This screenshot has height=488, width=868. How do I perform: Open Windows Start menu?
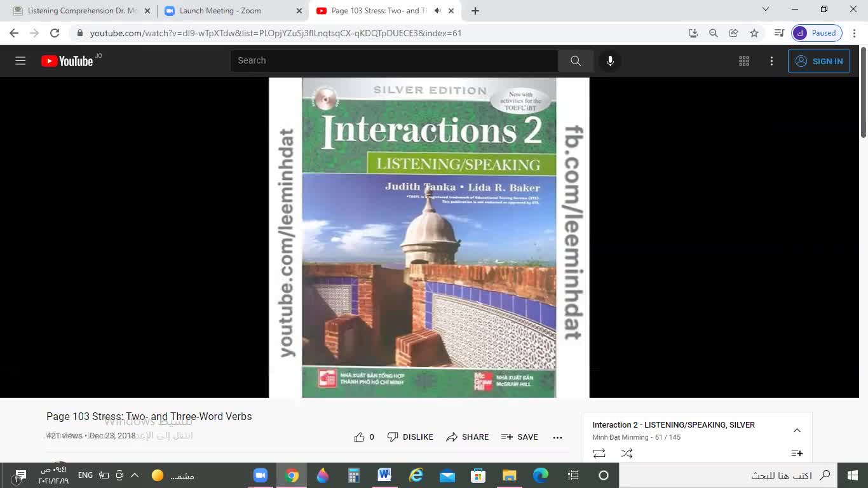point(853,475)
